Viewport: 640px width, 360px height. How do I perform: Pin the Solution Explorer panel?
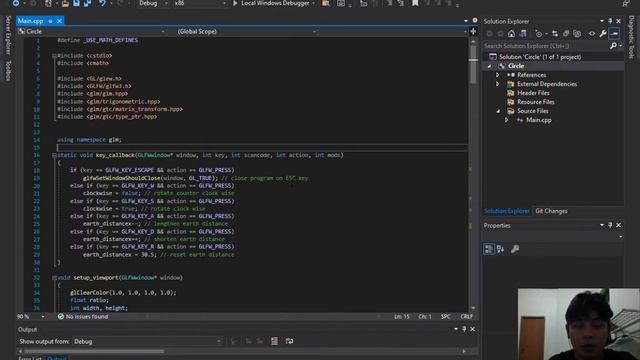(610, 21)
